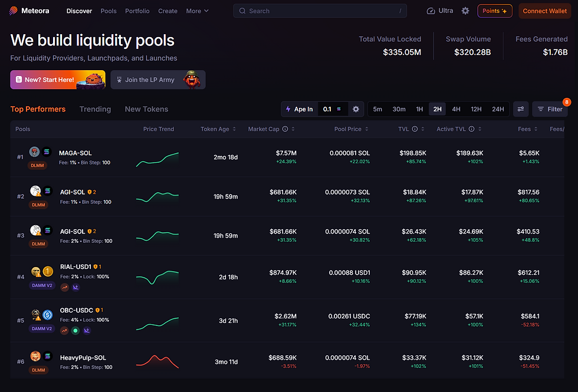Viewport: 578px width, 392px height.
Task: Sort by Fees column
Action: 527,129
